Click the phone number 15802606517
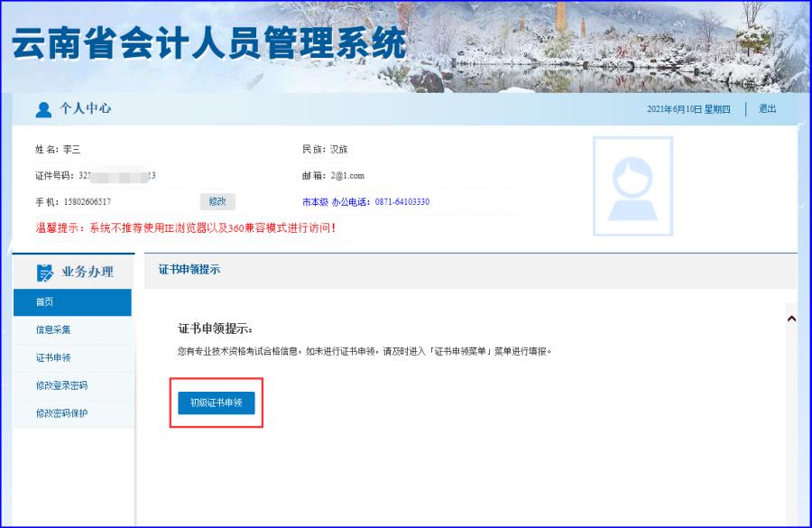 pos(87,202)
